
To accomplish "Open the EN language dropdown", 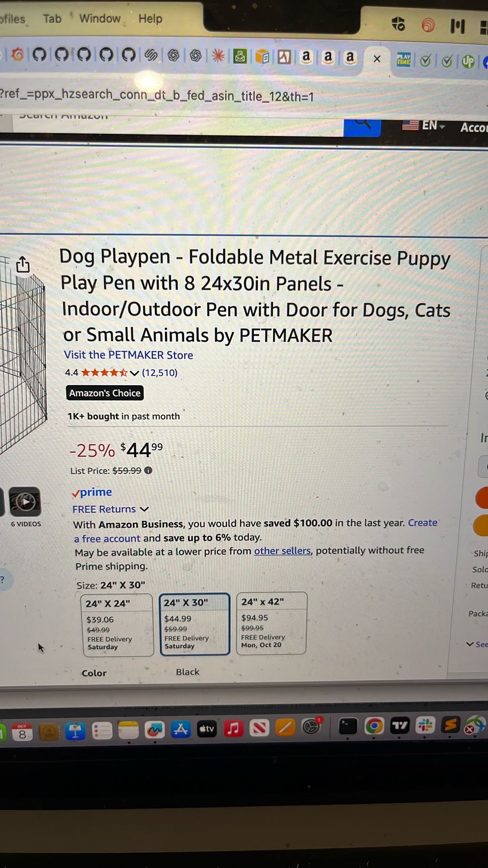I will (x=424, y=126).
